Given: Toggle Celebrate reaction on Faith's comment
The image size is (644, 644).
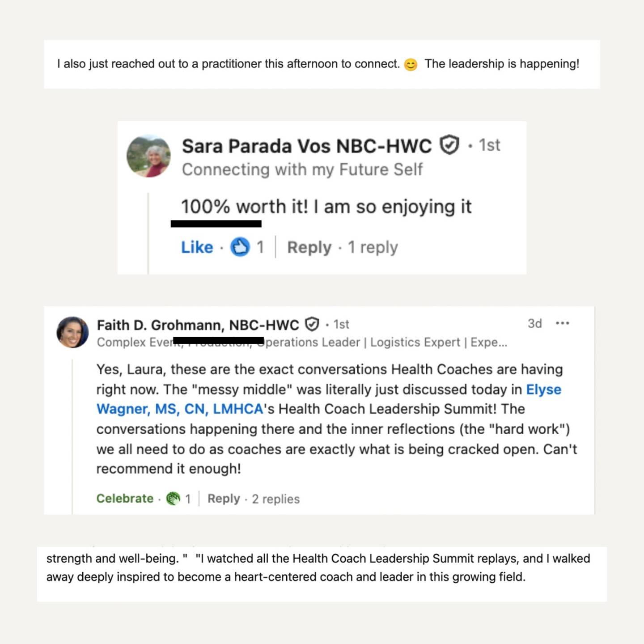Looking at the screenshot, I should pos(125,498).
